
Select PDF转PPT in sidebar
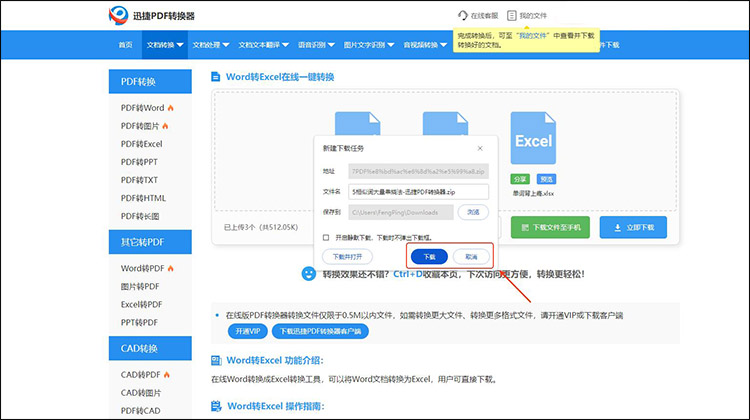coord(139,162)
